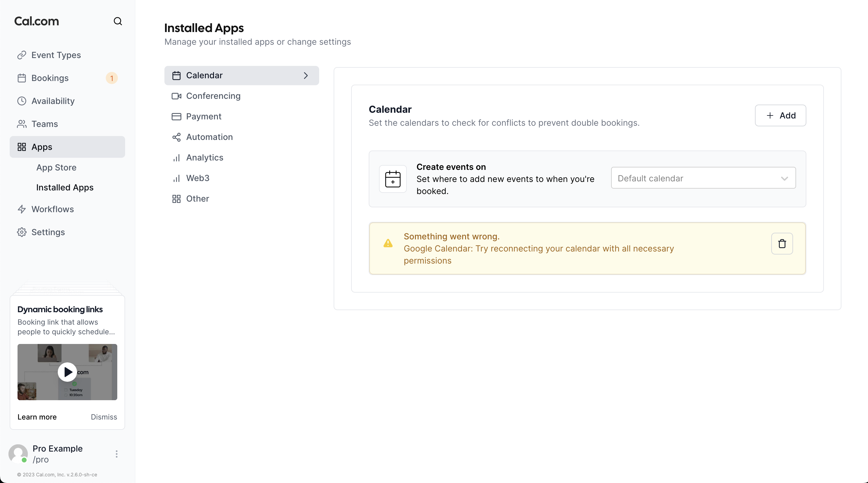This screenshot has width=868, height=483.
Task: Select the Other apps category
Action: click(197, 199)
